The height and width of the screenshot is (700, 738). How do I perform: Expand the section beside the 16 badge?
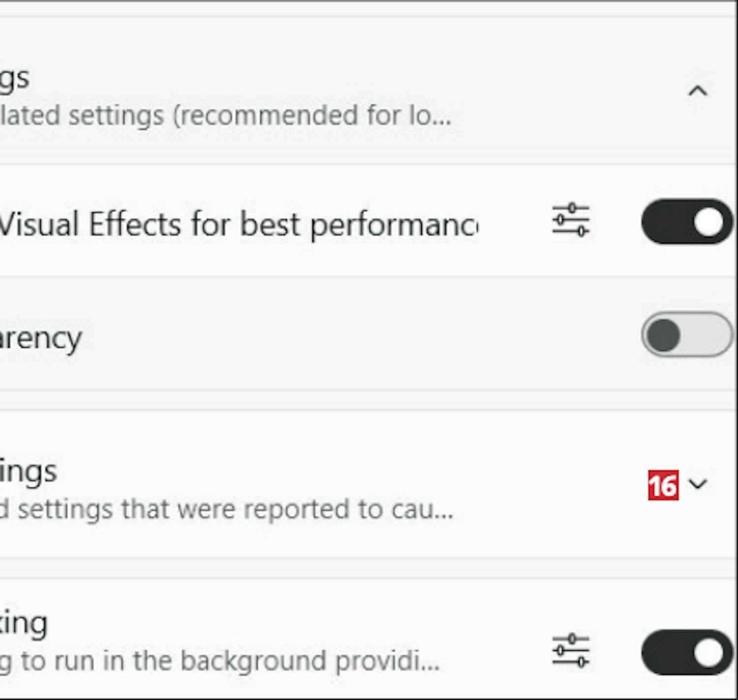[698, 485]
